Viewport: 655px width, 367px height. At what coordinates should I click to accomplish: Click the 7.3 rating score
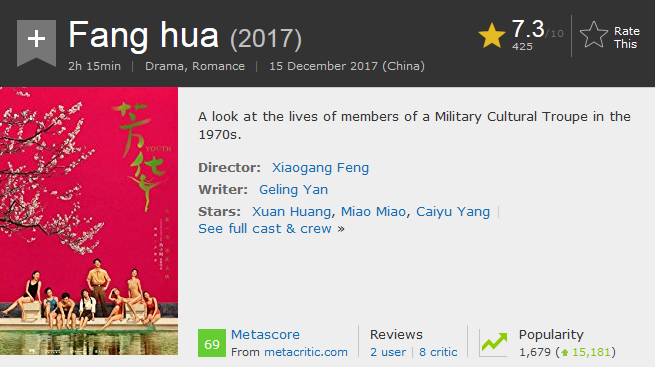click(528, 29)
